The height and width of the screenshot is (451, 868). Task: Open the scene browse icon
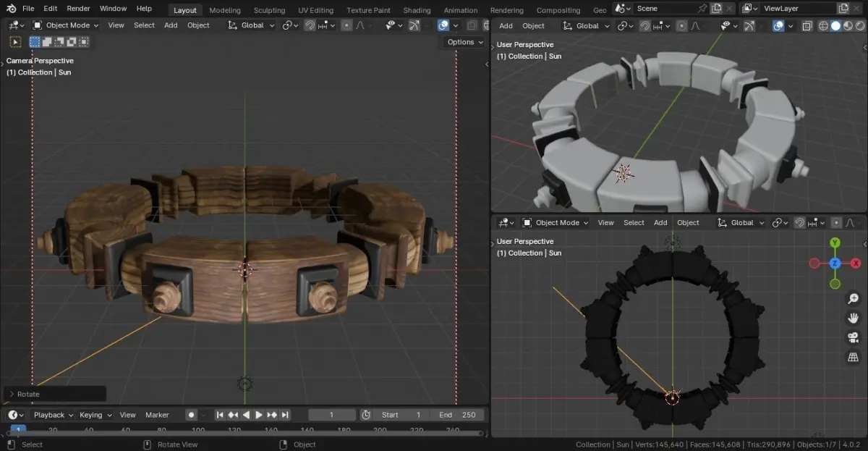(621, 8)
